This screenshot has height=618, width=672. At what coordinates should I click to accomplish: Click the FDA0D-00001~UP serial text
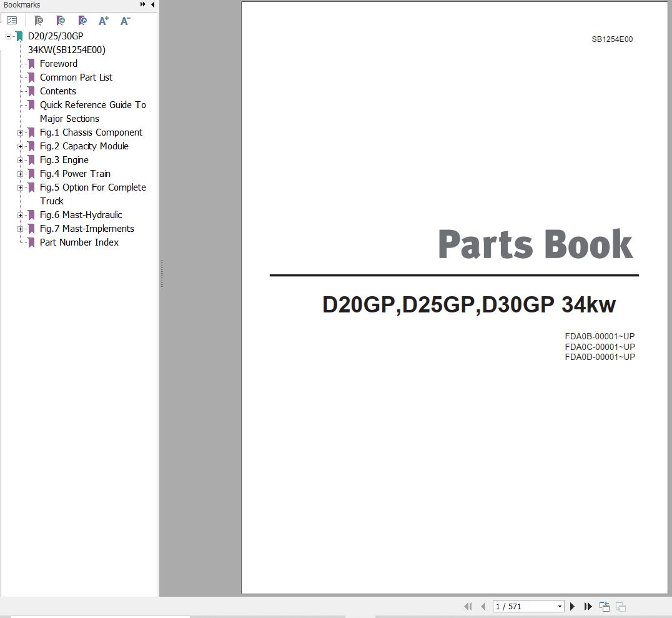tap(600, 357)
